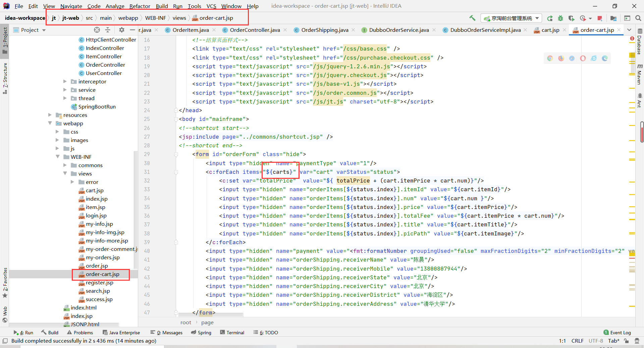Click the Collapse All icon in Project panel

(108, 30)
